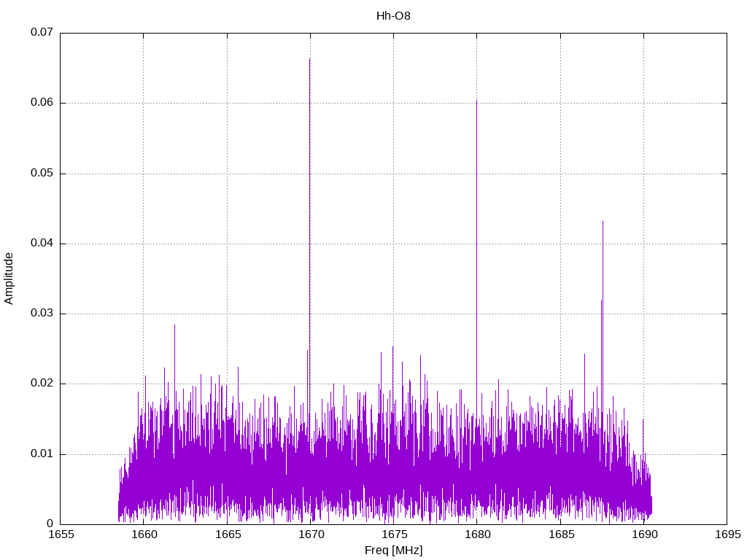Click the 0 y-axis origin label

coord(50,524)
